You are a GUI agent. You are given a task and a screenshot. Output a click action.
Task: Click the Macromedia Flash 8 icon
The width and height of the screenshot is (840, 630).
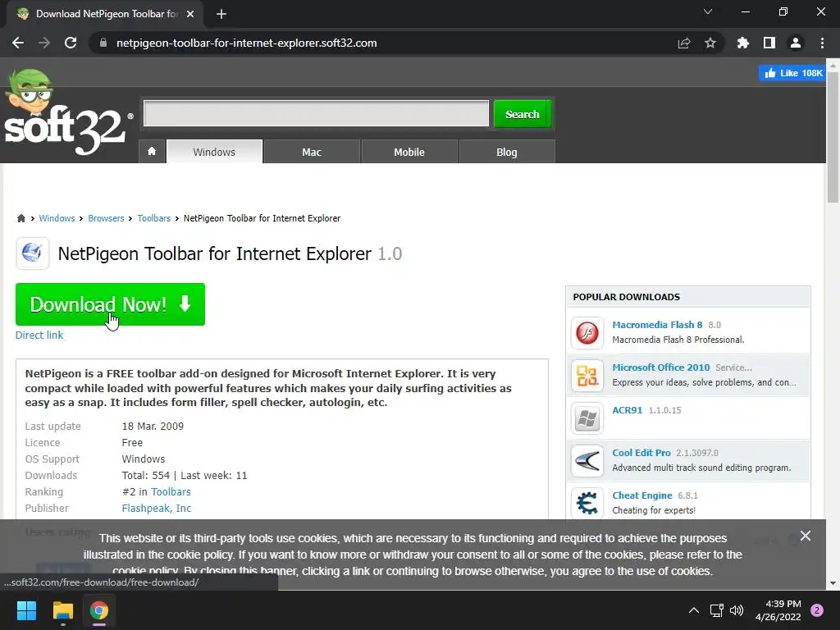pos(587,333)
